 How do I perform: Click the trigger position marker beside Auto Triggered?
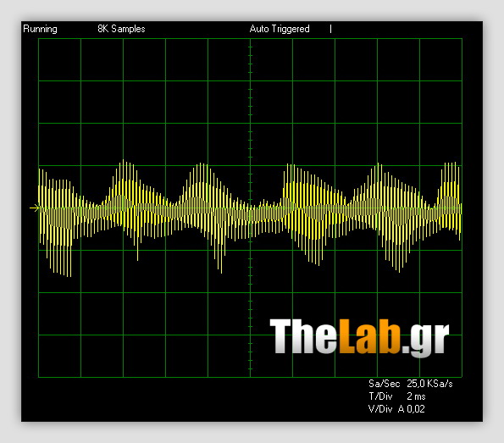330,29
